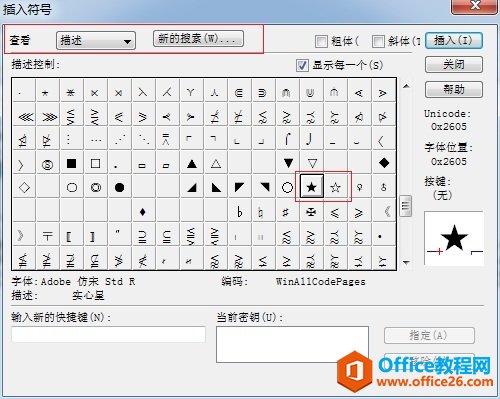Image resolution: width=500 pixels, height=399 pixels.
Task: Select the hollow white star symbol
Action: (x=335, y=187)
